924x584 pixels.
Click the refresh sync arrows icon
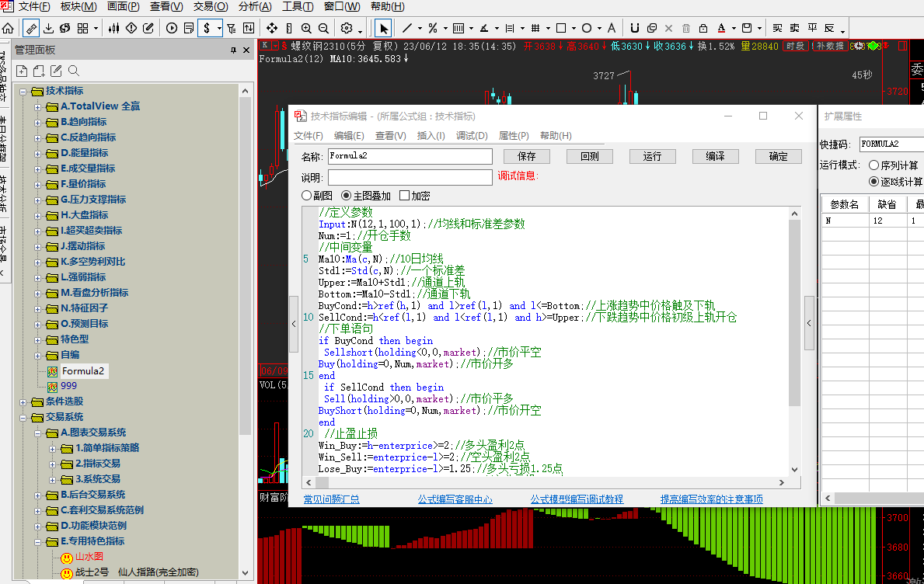click(x=65, y=28)
